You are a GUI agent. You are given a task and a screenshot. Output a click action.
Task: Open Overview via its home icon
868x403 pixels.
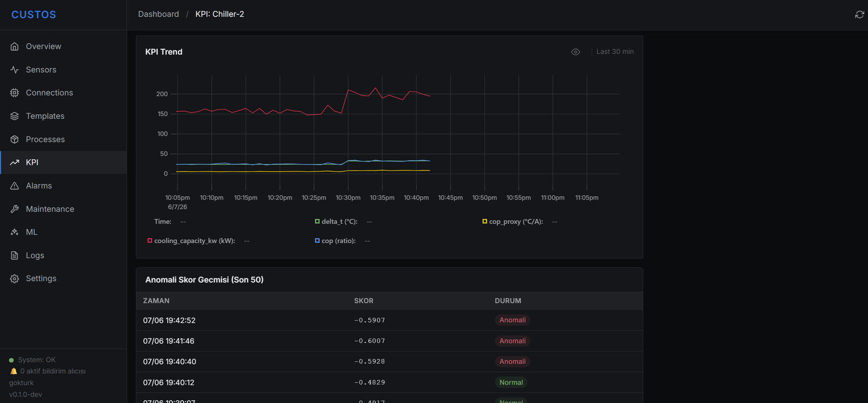pos(15,46)
